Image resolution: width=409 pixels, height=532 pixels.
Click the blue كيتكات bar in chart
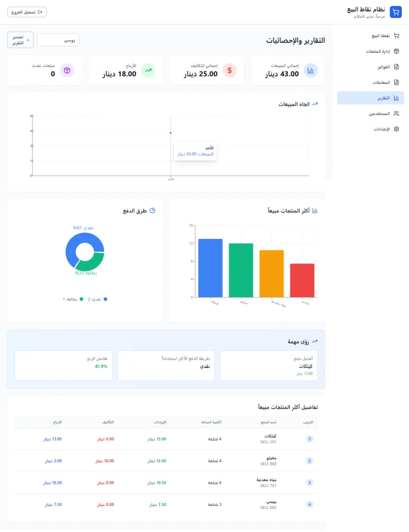[x=211, y=268]
